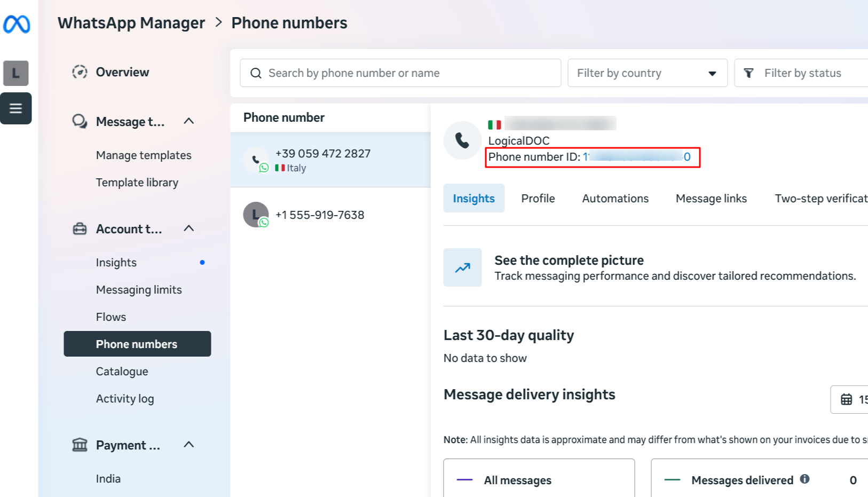Select the All messages card
Viewport: 868px width, 497px height.
pos(539,478)
